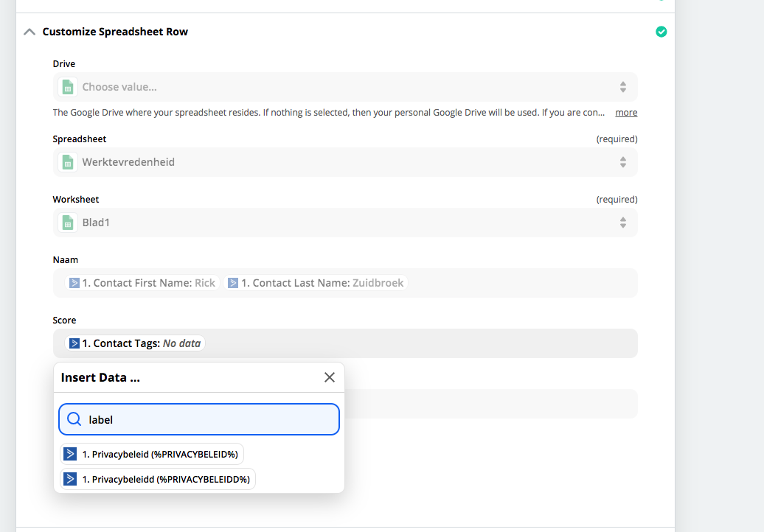Open the Spreadsheet dropdown showing Werktevredenheid
Screen dimensions: 764x532
pos(345,162)
